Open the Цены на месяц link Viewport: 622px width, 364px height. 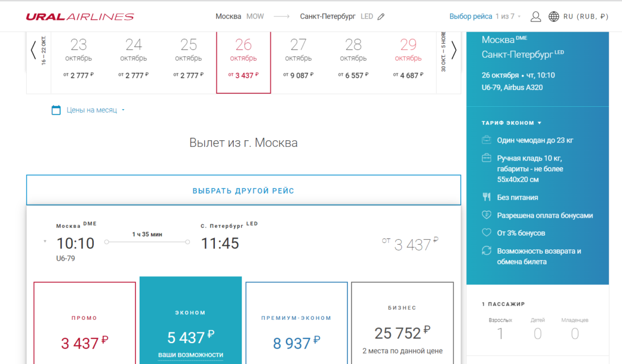pyautogui.click(x=92, y=110)
